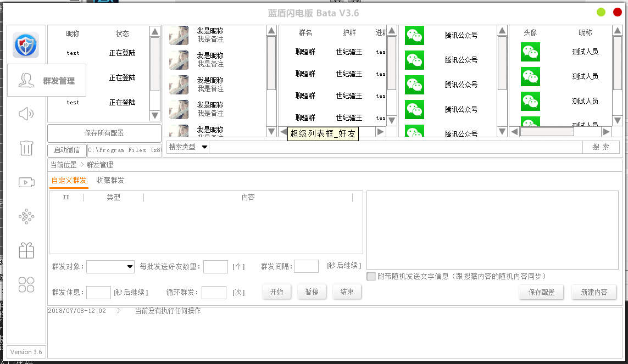628x364 pixels.
Task: Click the horizontal scrollbar thumb under 测试人员 list
Action: tap(547, 132)
